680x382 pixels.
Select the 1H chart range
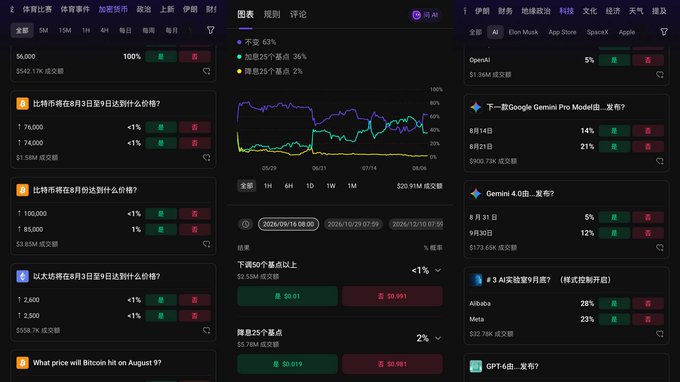click(x=268, y=186)
